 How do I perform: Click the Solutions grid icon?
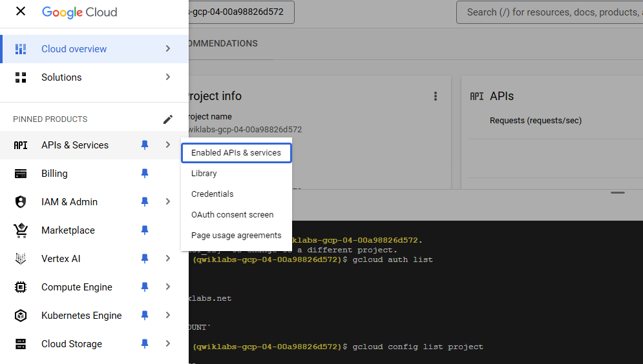21,77
